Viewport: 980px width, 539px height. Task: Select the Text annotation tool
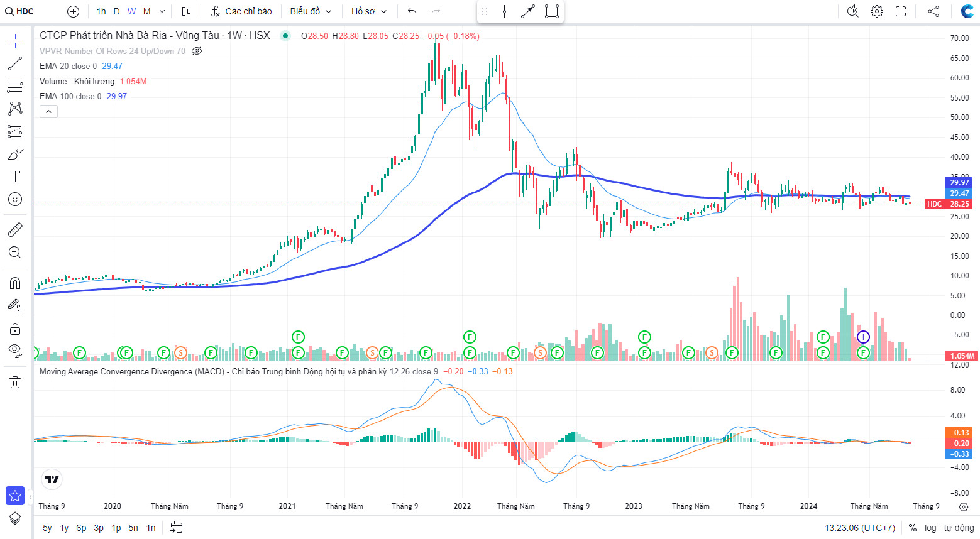coord(15,177)
